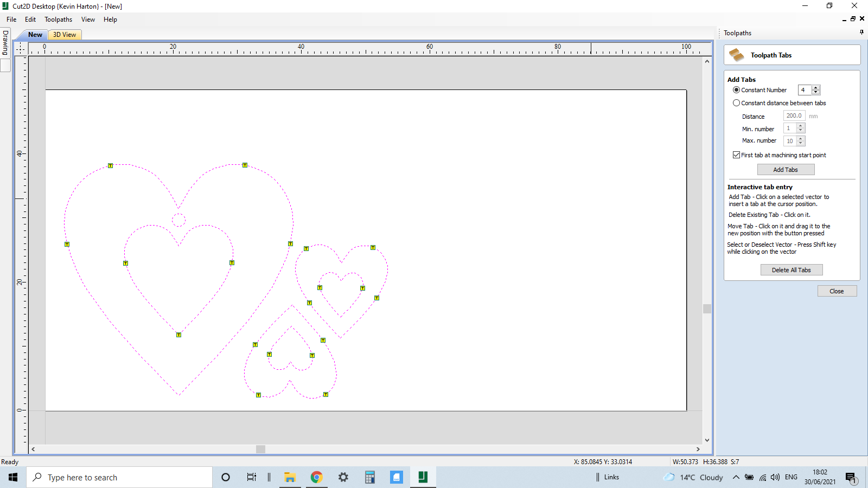
Task: Open the File menu
Action: point(11,20)
